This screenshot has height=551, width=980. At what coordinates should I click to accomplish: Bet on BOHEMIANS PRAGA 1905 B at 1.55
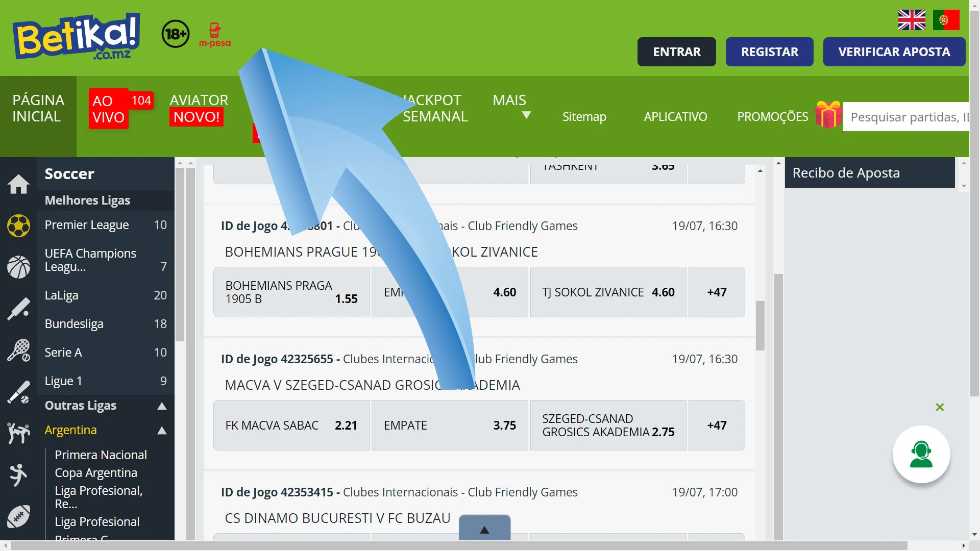[291, 292]
